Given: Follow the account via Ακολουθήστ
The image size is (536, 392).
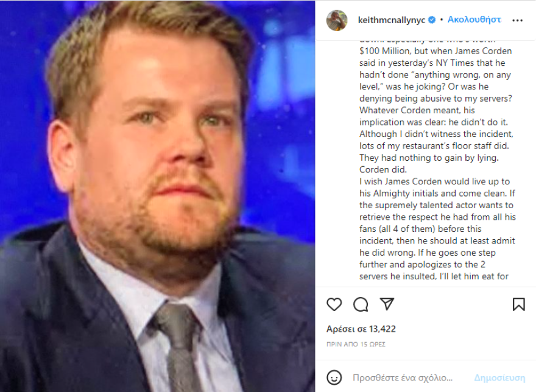Looking at the screenshot, I should tap(474, 19).
